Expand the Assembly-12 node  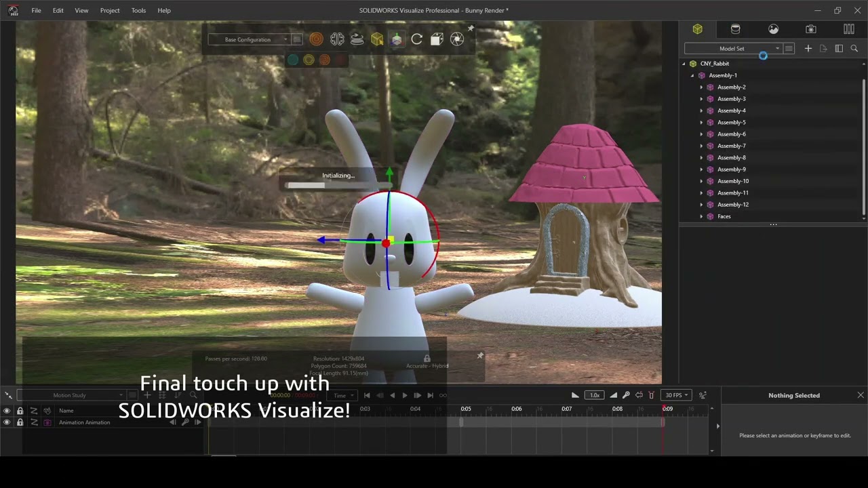pyautogui.click(x=701, y=205)
